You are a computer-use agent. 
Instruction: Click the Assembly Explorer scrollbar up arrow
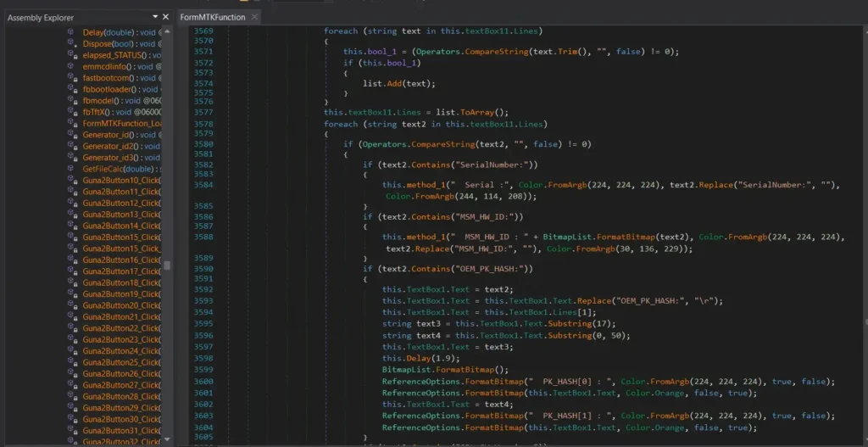167,31
